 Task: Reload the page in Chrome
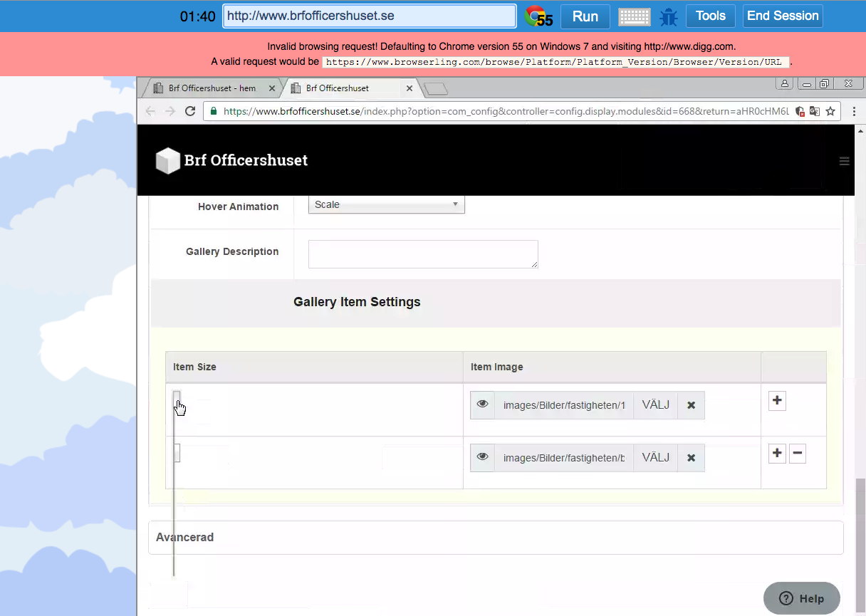pyautogui.click(x=190, y=111)
